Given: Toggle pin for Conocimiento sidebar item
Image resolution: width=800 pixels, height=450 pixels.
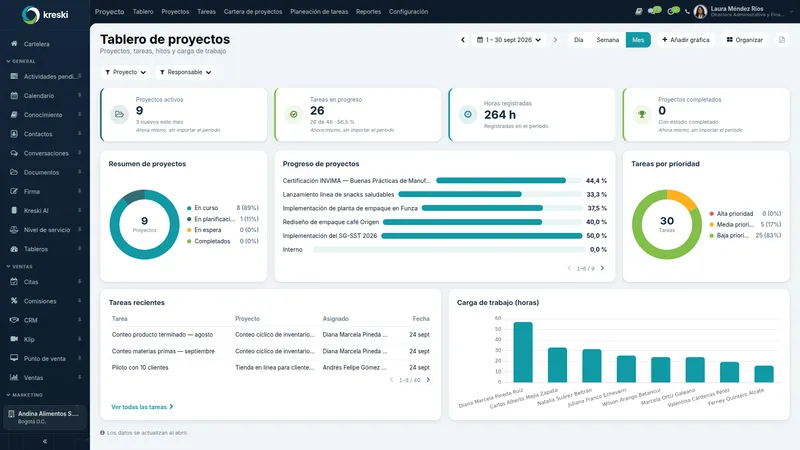Looking at the screenshot, I should point(80,115).
